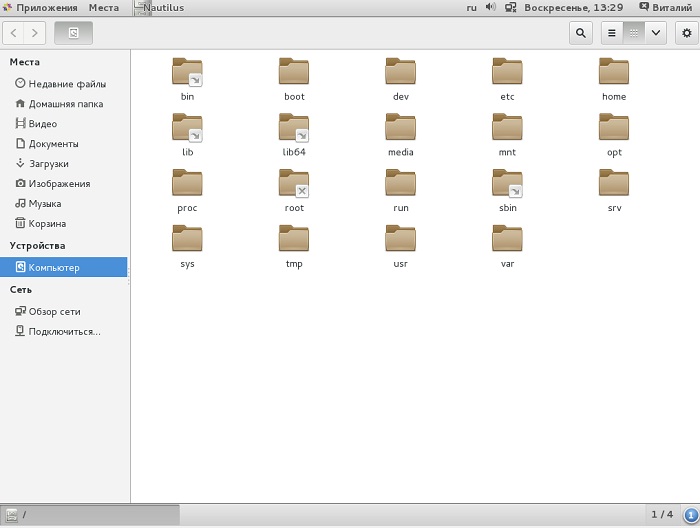This screenshot has width=700, height=528.
Task: Open Документы in the sidebar
Action: point(64,144)
